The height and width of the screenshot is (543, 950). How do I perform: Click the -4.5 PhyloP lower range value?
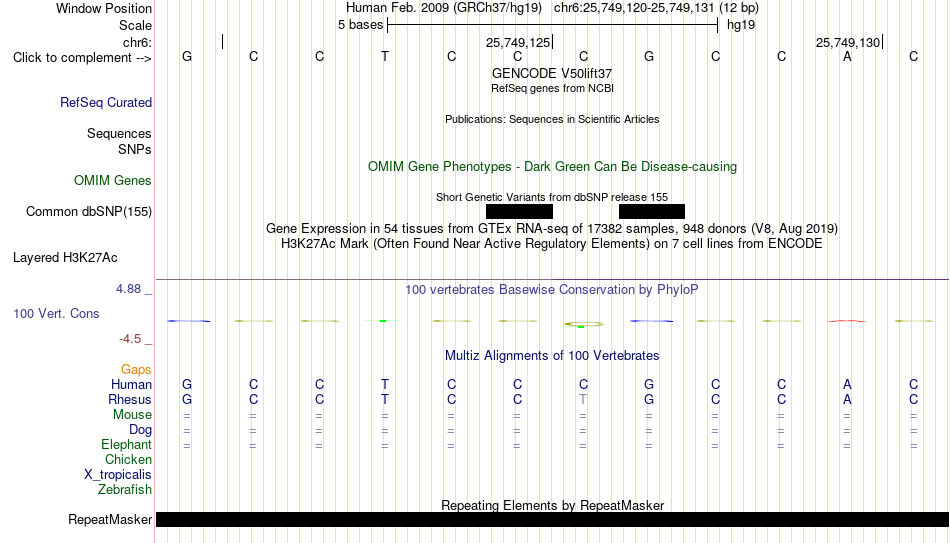(x=130, y=339)
